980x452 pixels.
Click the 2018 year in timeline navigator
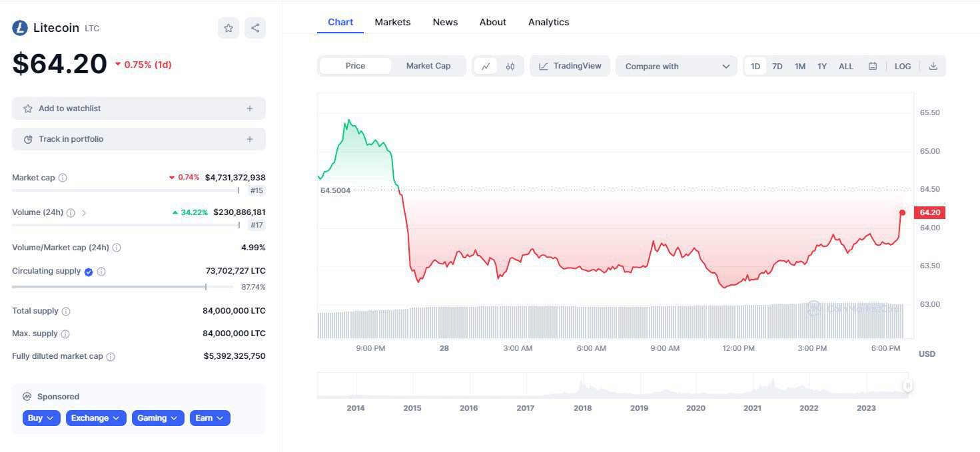click(583, 408)
